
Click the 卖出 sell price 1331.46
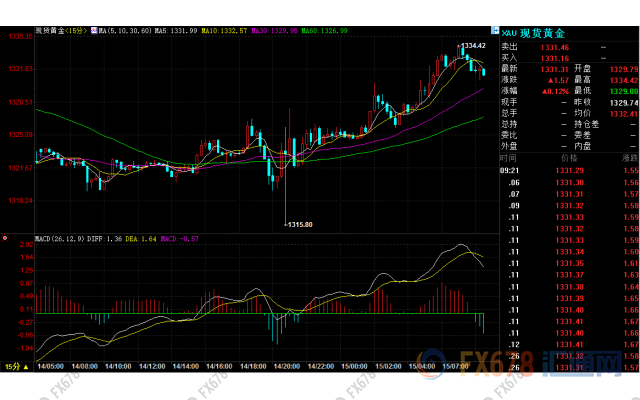[x=555, y=47]
